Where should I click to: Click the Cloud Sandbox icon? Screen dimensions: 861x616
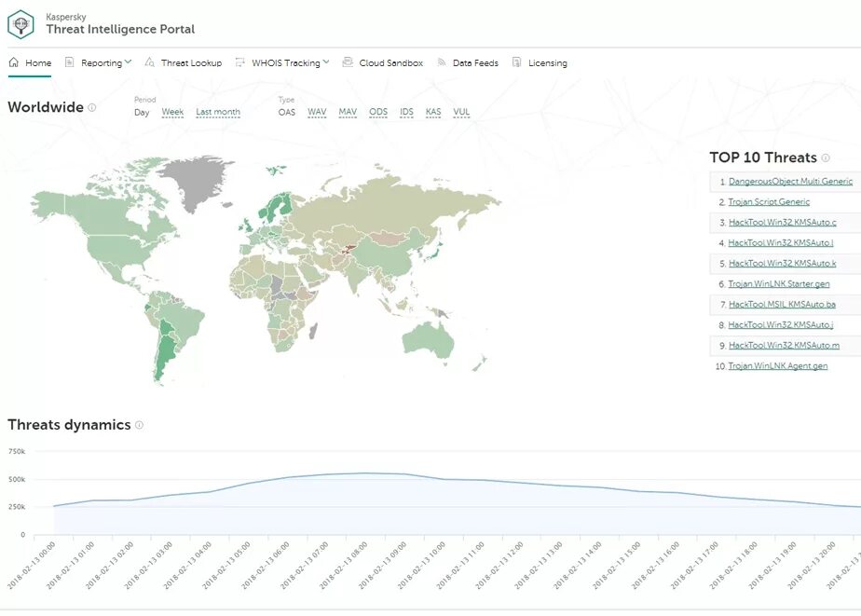point(347,62)
